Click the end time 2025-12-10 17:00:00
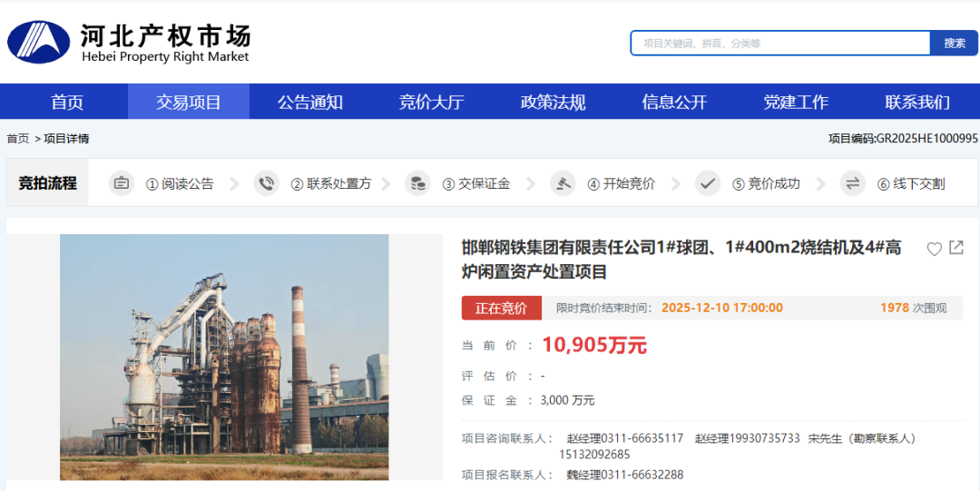Viewport: 980px width, 491px height. click(722, 309)
